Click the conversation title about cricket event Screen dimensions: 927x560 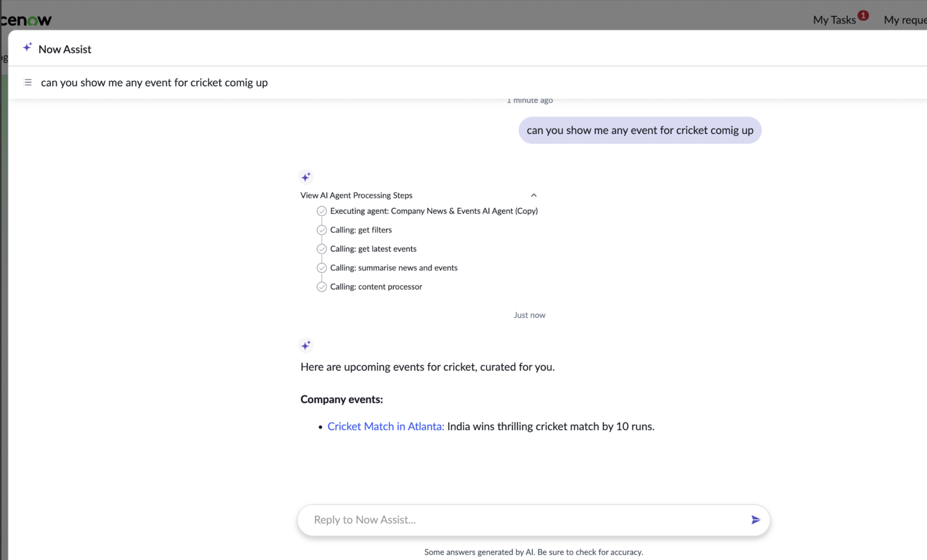click(x=154, y=82)
